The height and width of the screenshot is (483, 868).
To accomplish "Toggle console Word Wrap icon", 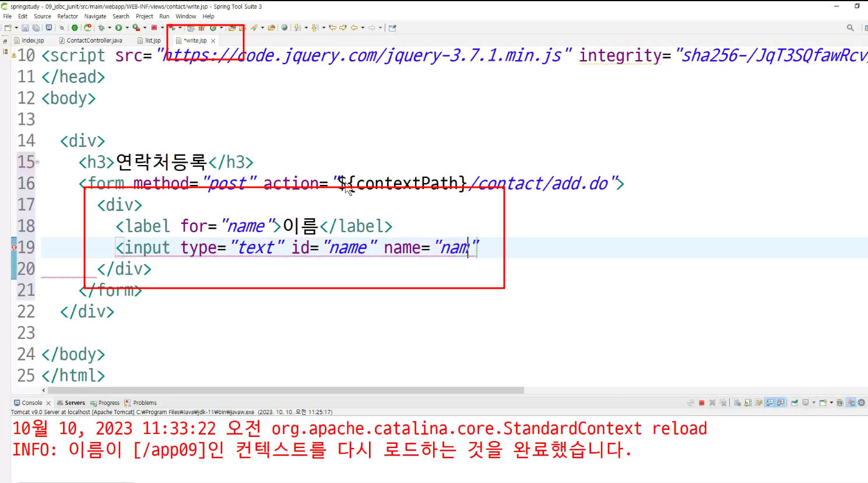I will pyautogui.click(x=758, y=402).
